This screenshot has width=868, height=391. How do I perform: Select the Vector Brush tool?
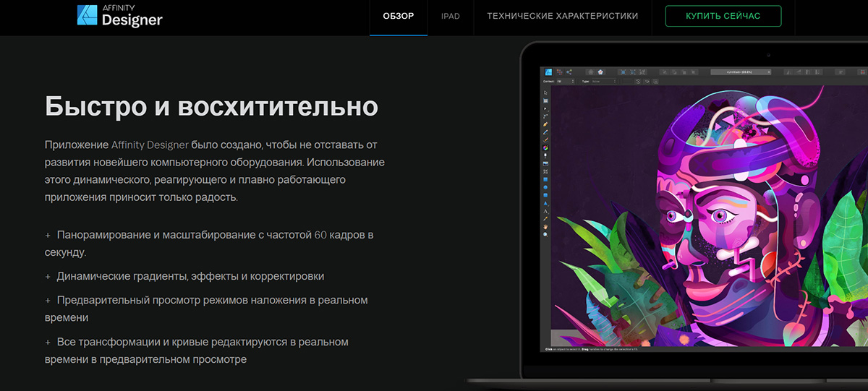point(545,139)
